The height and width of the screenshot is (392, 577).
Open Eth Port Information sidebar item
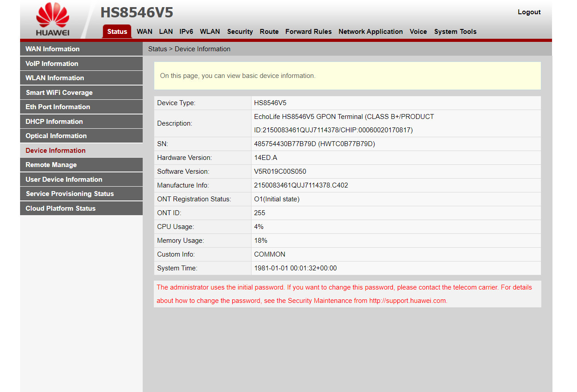58,107
